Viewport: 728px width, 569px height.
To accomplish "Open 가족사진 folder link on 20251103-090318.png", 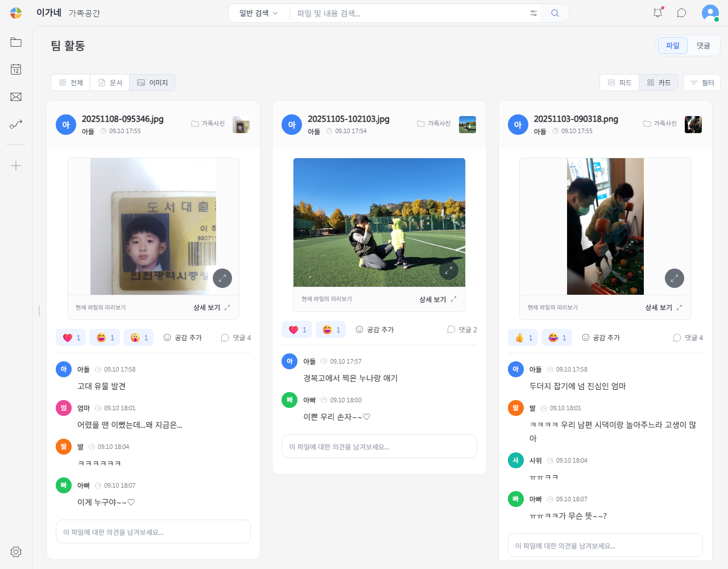I will point(660,123).
